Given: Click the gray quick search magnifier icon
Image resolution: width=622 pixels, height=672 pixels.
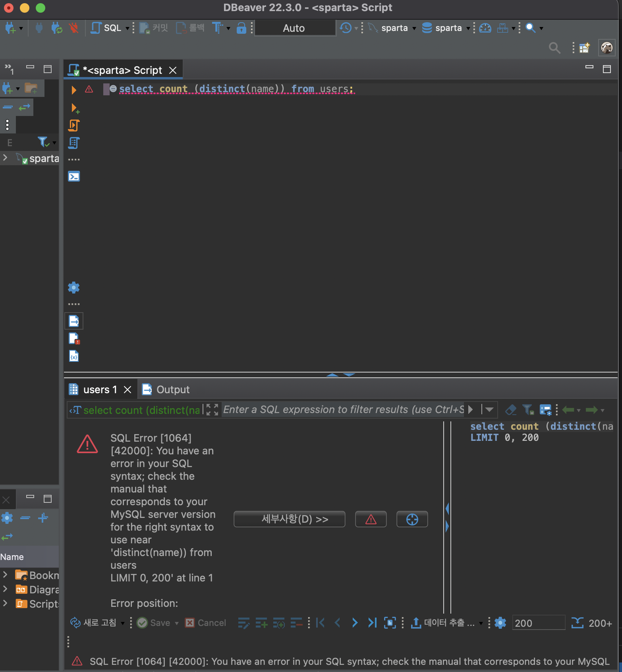Looking at the screenshot, I should click(554, 48).
